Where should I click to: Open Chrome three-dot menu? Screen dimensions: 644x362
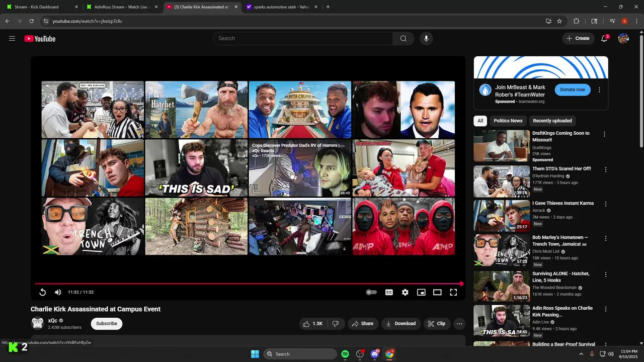pos(637,21)
